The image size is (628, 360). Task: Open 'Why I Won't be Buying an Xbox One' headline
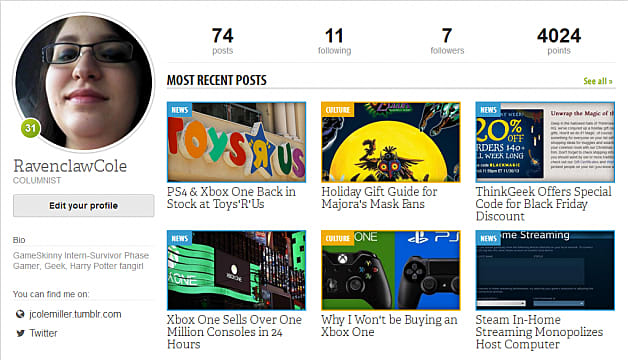(389, 326)
